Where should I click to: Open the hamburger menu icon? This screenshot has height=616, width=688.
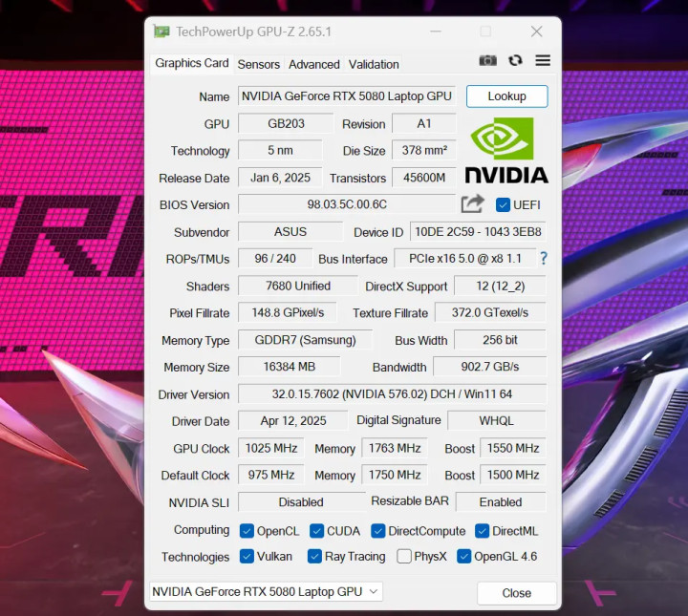tap(543, 60)
